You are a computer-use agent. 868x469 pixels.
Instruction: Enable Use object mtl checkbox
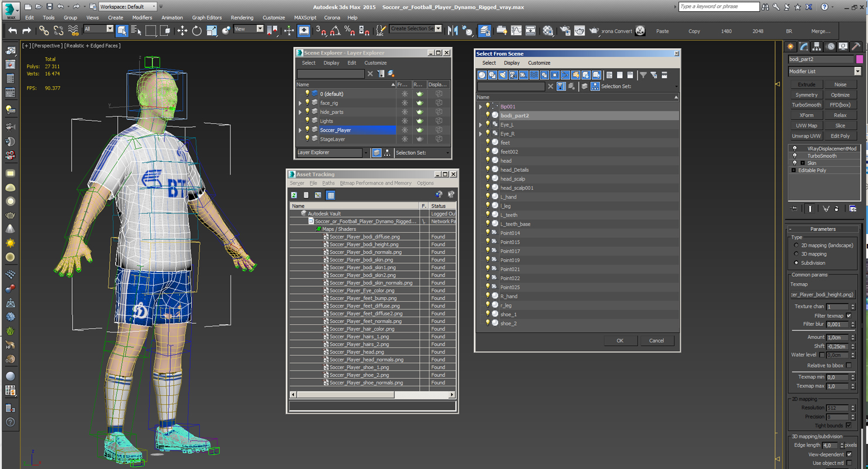pyautogui.click(x=849, y=463)
